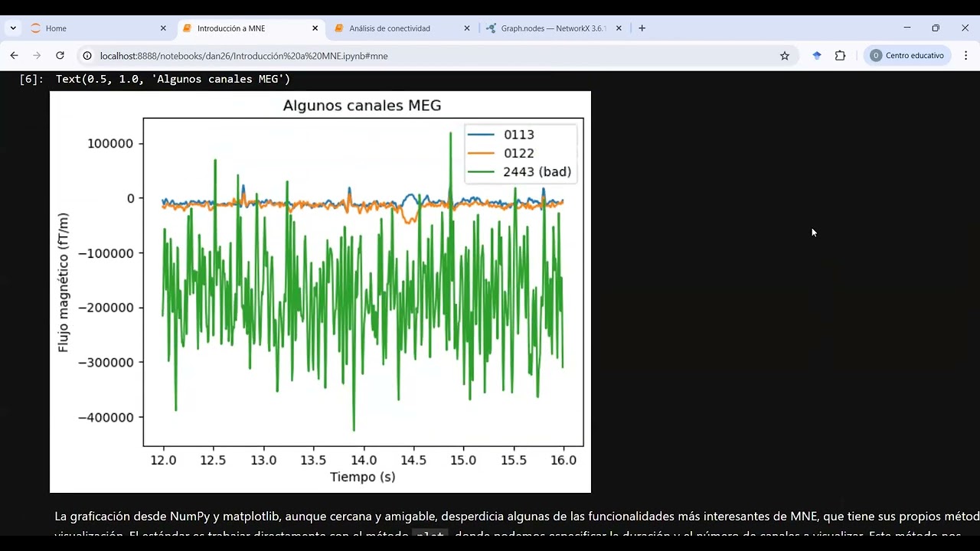Restore down the browser window
The width and height of the screenshot is (980, 551).
(x=936, y=28)
